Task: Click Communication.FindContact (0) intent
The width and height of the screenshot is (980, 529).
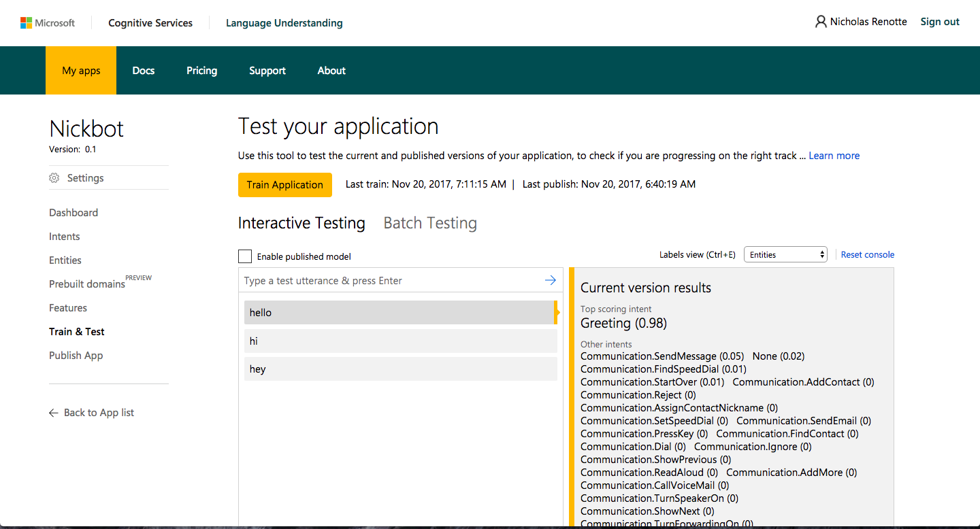Action: point(787,434)
